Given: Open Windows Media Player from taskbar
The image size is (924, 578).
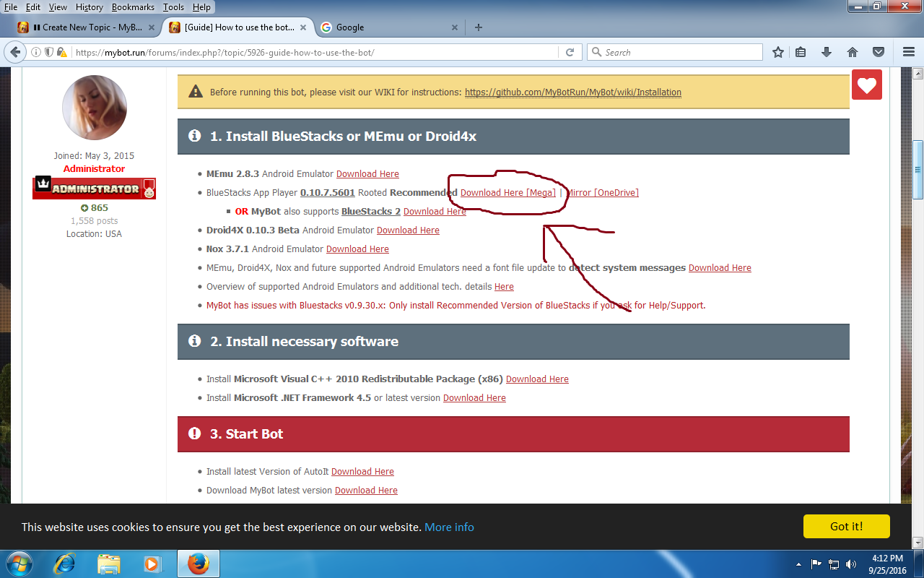Looking at the screenshot, I should [x=152, y=564].
